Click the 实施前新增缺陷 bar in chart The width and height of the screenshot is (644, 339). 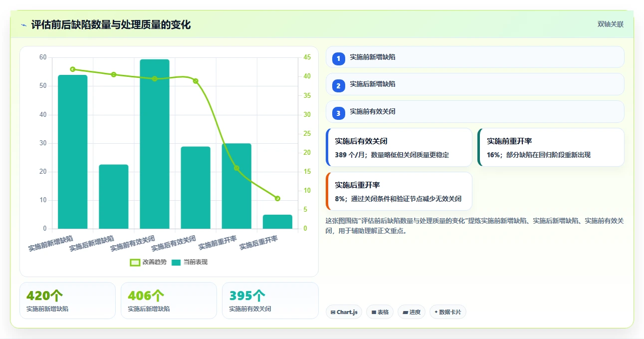coord(73,152)
